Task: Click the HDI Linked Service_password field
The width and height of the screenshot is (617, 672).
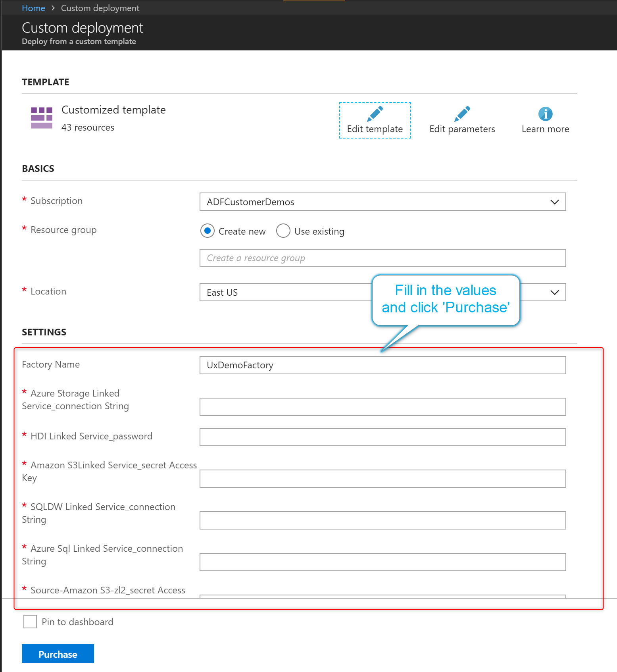Action: click(x=383, y=437)
